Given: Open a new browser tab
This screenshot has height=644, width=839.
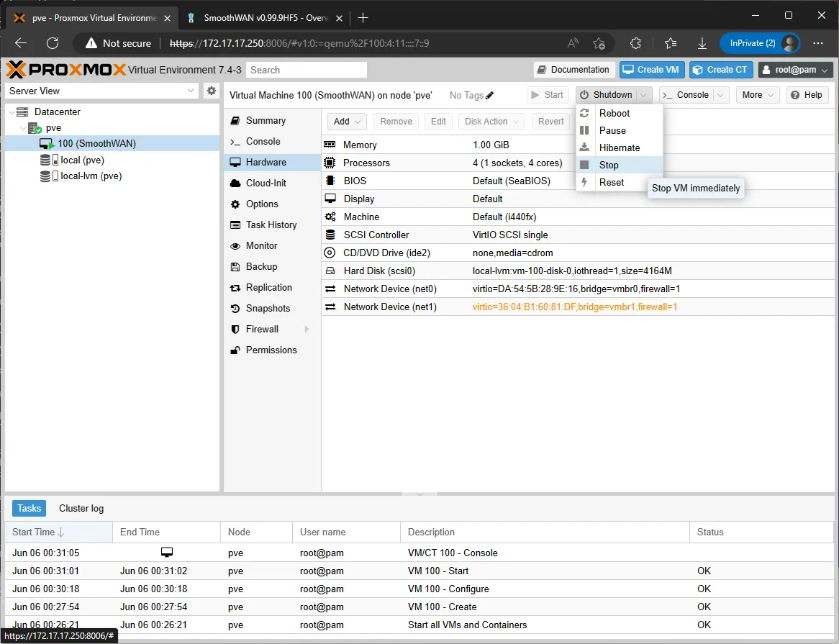Looking at the screenshot, I should click(x=363, y=18).
